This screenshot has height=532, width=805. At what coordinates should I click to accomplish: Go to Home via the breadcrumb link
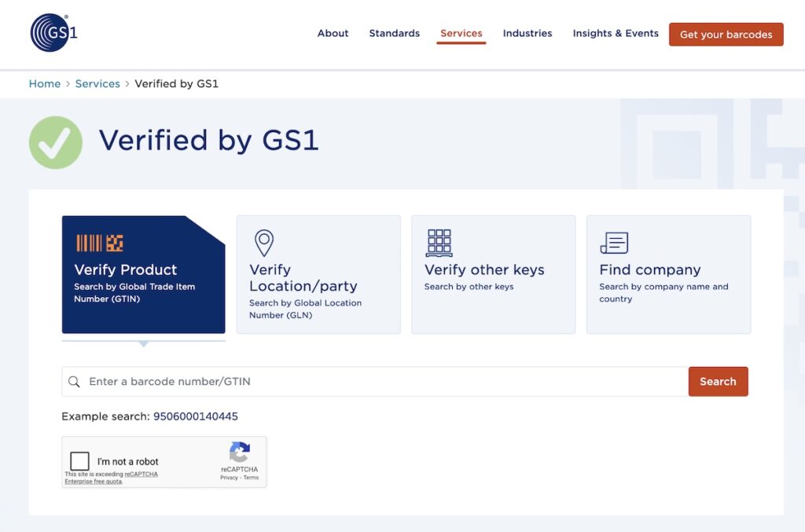coord(45,83)
